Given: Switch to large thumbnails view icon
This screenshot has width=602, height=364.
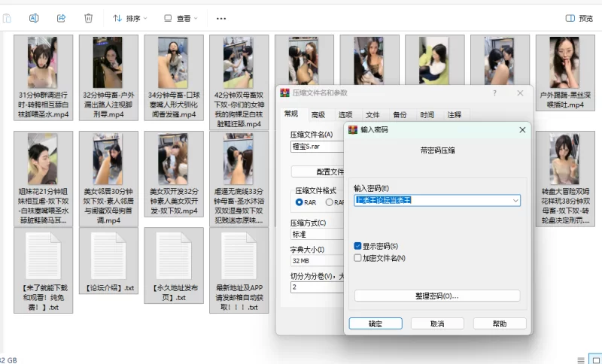Looking at the screenshot, I should click(596, 359).
